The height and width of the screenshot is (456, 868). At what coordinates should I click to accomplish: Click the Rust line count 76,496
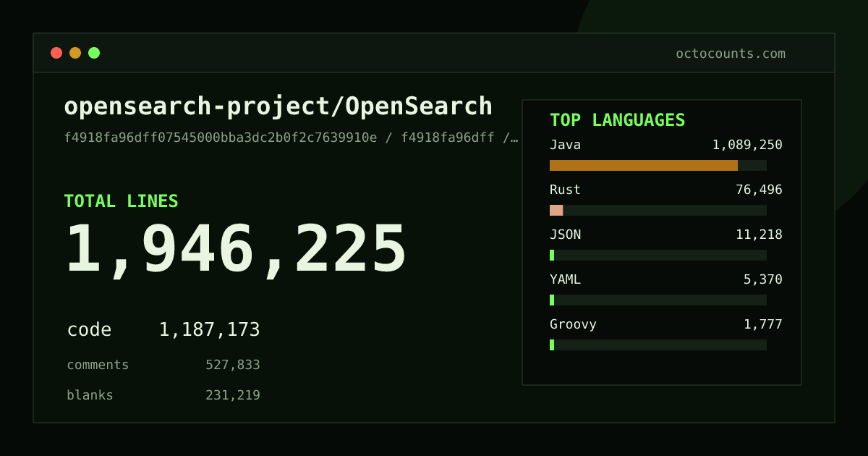pyautogui.click(x=759, y=190)
